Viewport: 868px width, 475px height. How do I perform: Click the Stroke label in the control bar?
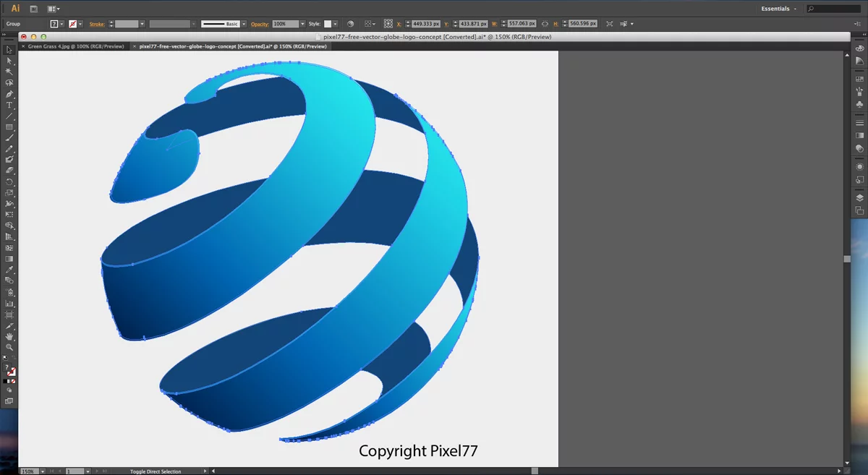[97, 24]
